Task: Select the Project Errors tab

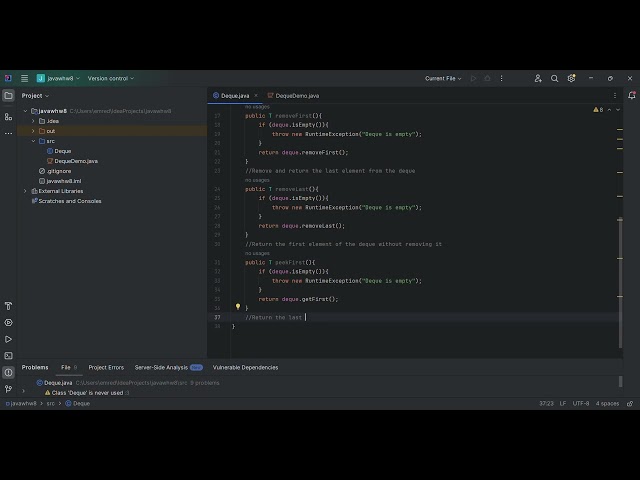Action: click(x=106, y=367)
